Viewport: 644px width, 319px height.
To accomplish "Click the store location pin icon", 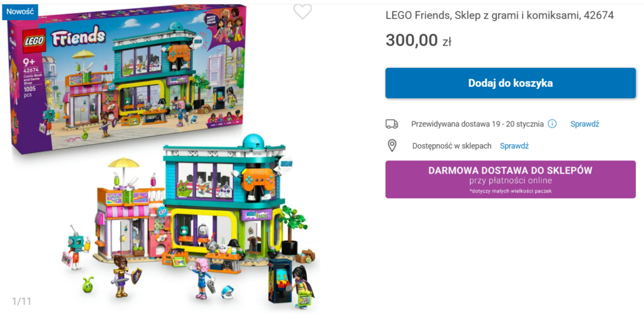I will click(392, 145).
